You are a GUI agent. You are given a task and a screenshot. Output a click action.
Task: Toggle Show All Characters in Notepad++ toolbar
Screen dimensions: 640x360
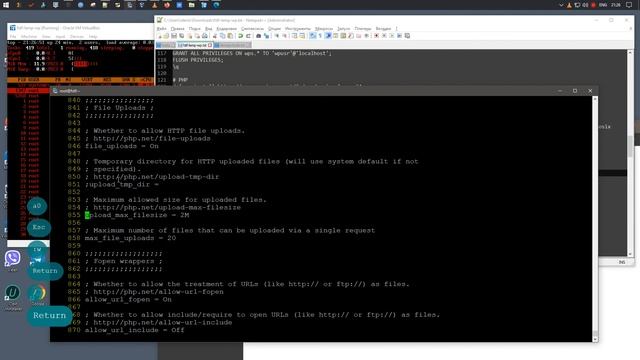point(320,36)
